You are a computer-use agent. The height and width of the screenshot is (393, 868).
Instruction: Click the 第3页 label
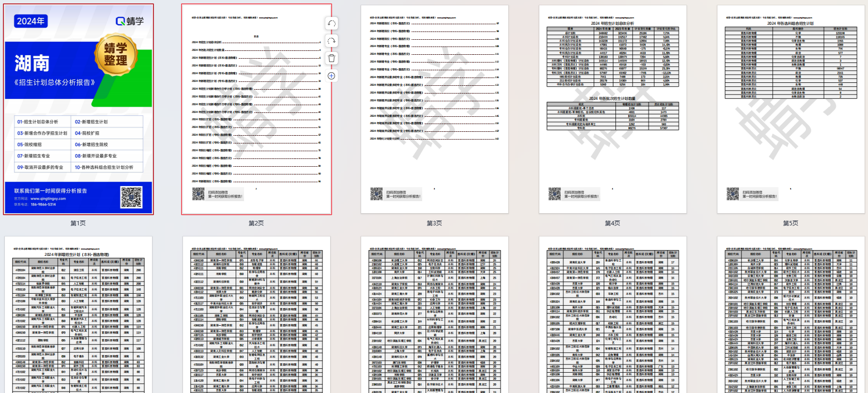point(434,223)
